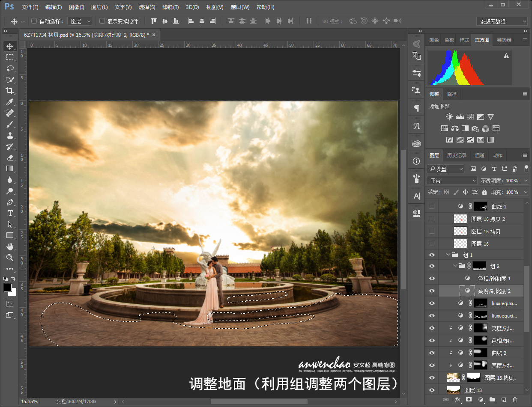Hide the 组 2 group layer
This screenshot has height=407, width=532.
point(432,266)
